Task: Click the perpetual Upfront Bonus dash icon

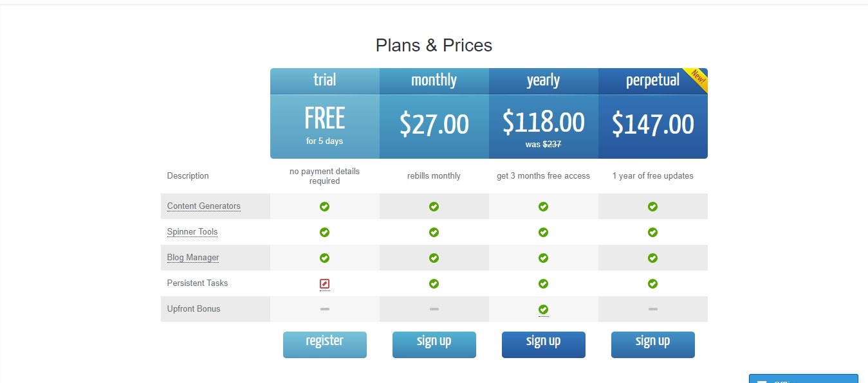Action: coord(653,309)
